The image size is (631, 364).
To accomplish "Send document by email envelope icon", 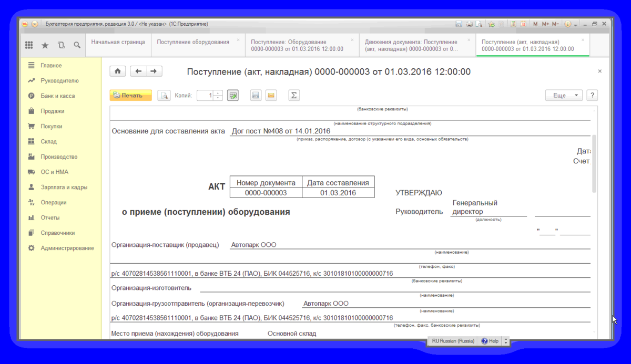I will pyautogui.click(x=271, y=96).
